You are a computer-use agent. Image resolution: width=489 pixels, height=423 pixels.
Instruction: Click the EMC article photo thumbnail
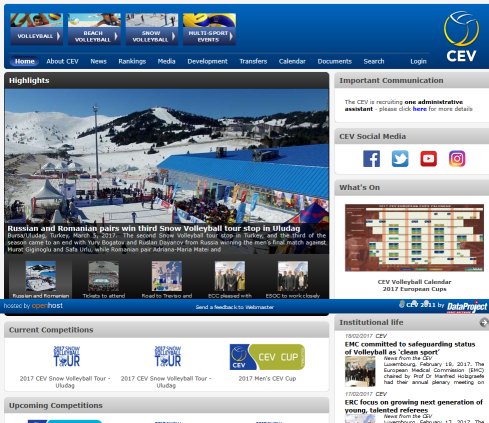coord(360,371)
